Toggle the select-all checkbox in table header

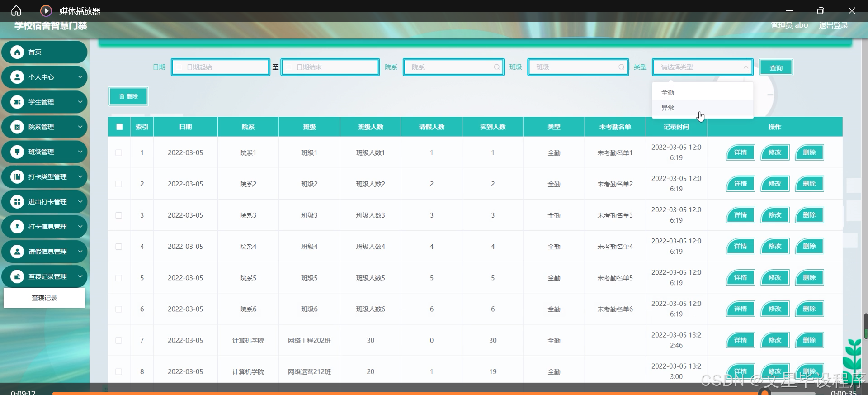[119, 127]
